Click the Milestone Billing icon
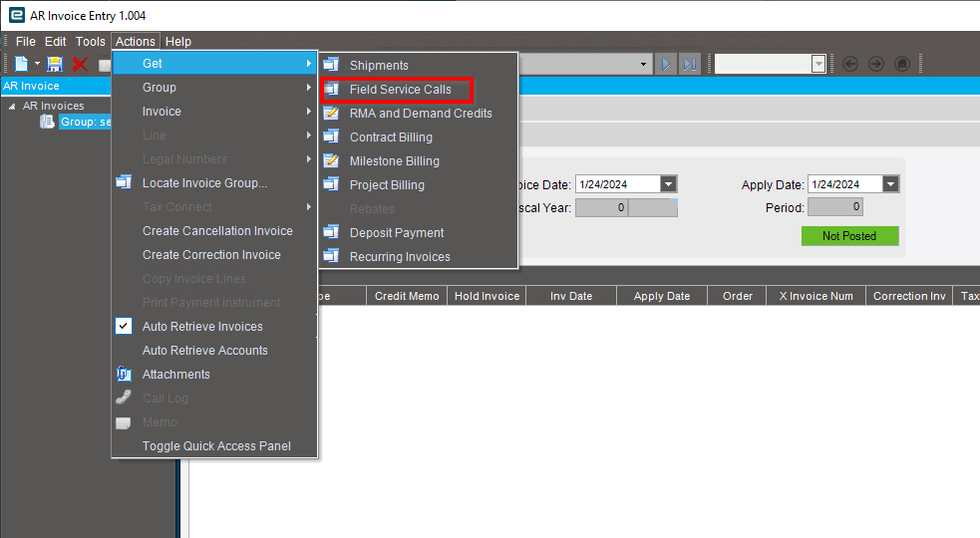This screenshot has height=538, width=980. pos(331,160)
